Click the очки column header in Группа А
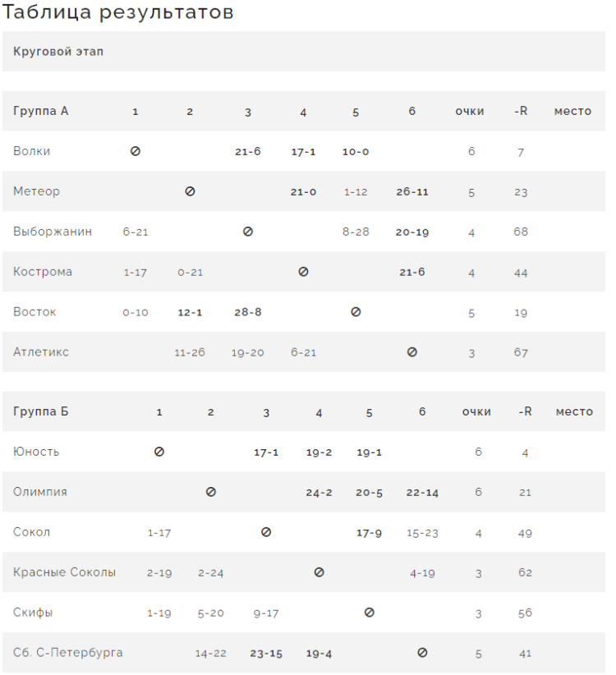 [470, 111]
